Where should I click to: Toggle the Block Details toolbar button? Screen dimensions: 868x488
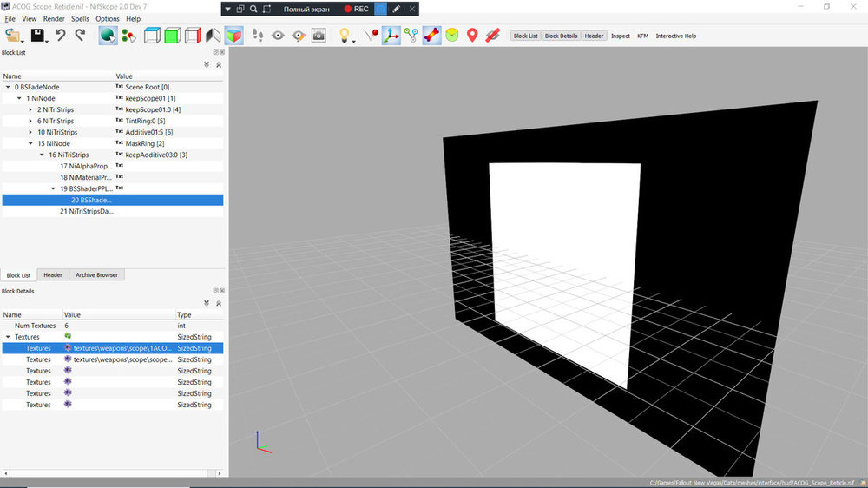561,36
